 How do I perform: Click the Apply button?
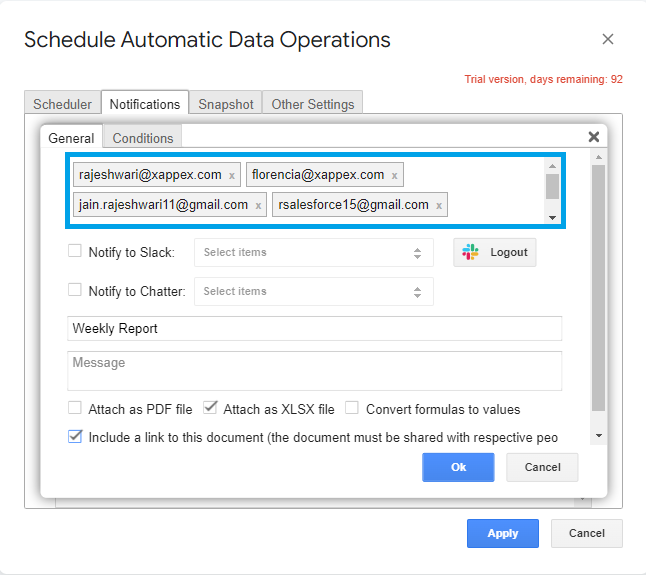point(502,533)
